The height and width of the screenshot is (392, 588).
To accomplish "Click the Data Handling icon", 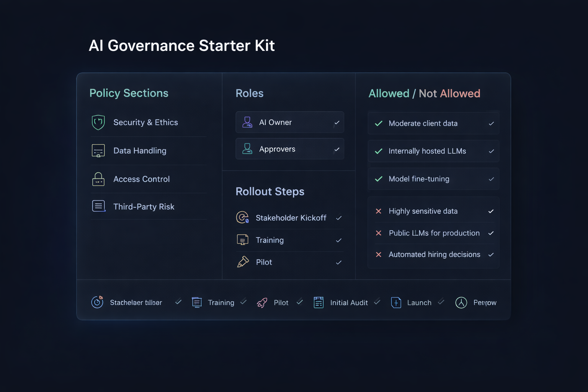I will click(98, 151).
